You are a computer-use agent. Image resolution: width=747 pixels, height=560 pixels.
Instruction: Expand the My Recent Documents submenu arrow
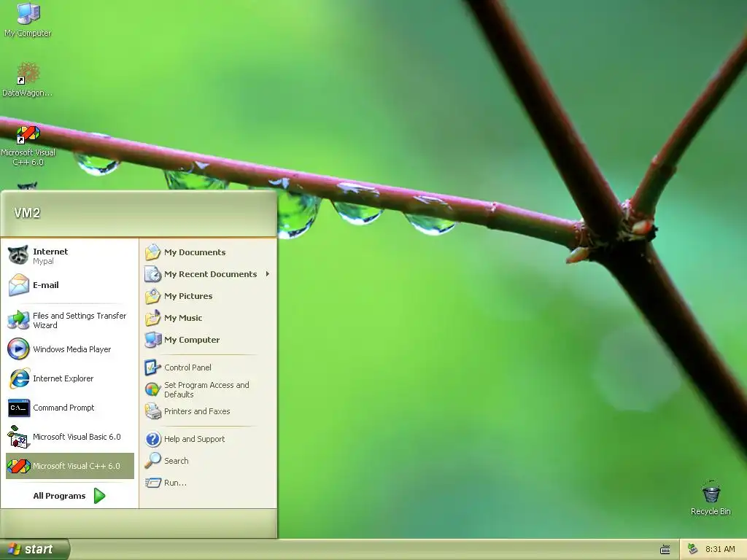click(268, 274)
